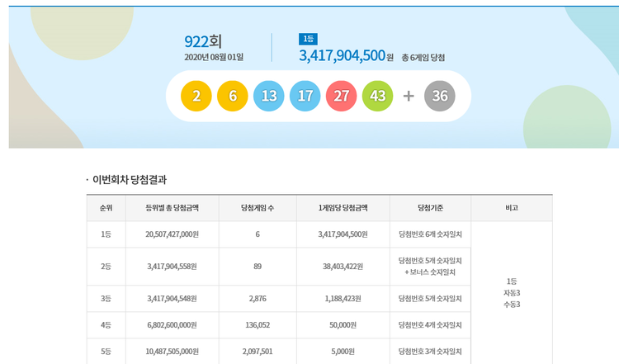Select the text 총 6게임 당첨
The image size is (619, 364).
tap(423, 58)
